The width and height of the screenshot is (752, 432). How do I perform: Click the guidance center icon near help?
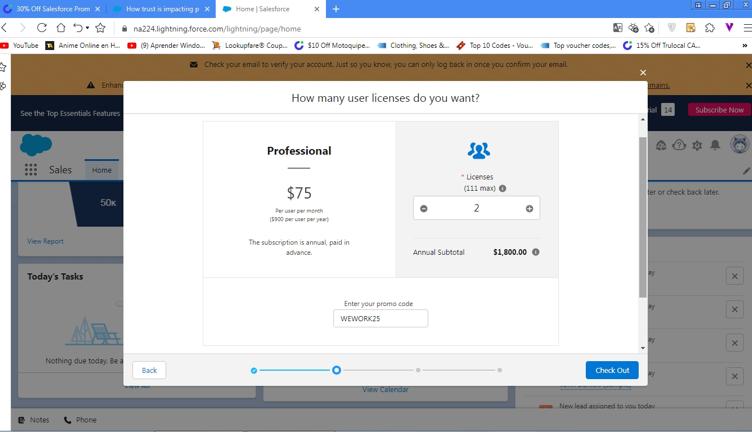point(661,145)
